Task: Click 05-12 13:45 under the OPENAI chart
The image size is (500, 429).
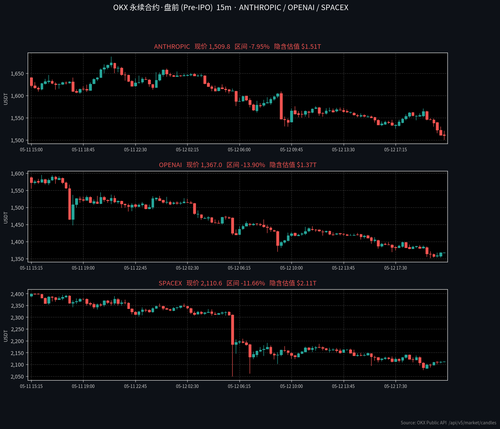Action: 343,268
